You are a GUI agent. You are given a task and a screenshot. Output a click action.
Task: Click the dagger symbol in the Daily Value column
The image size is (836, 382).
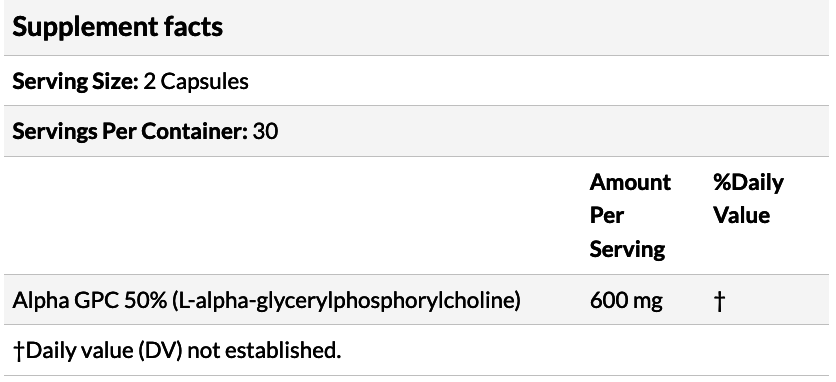pos(719,301)
